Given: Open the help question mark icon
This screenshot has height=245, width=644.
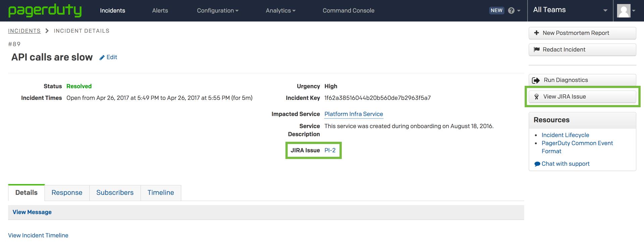Looking at the screenshot, I should 511,10.
